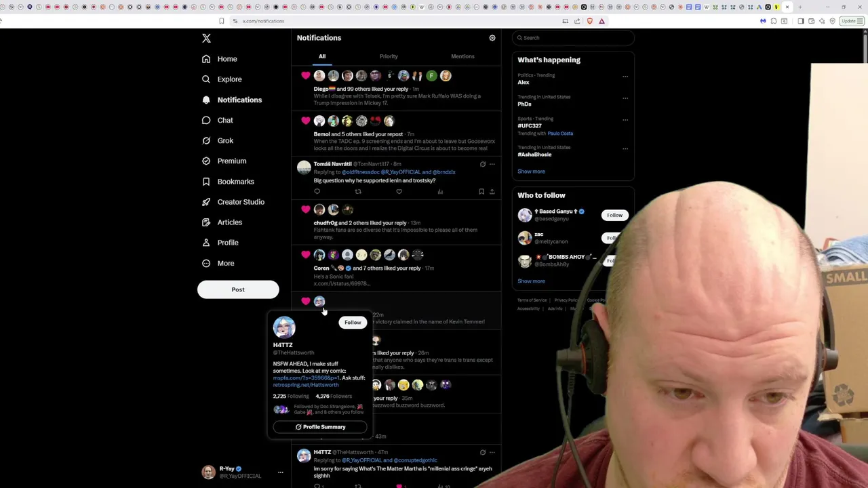Click Grok icon on Tomáš Navrátil's post
The image size is (868, 488).
483,164
